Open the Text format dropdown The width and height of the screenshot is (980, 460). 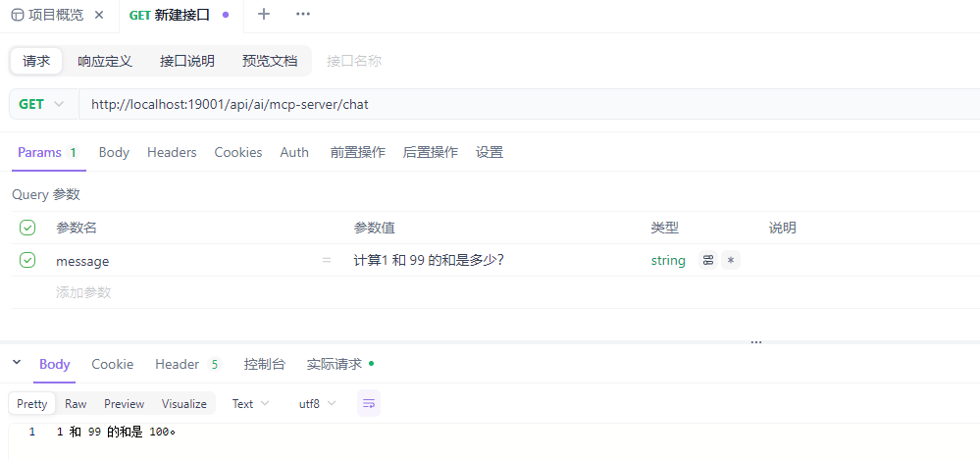[x=251, y=404]
